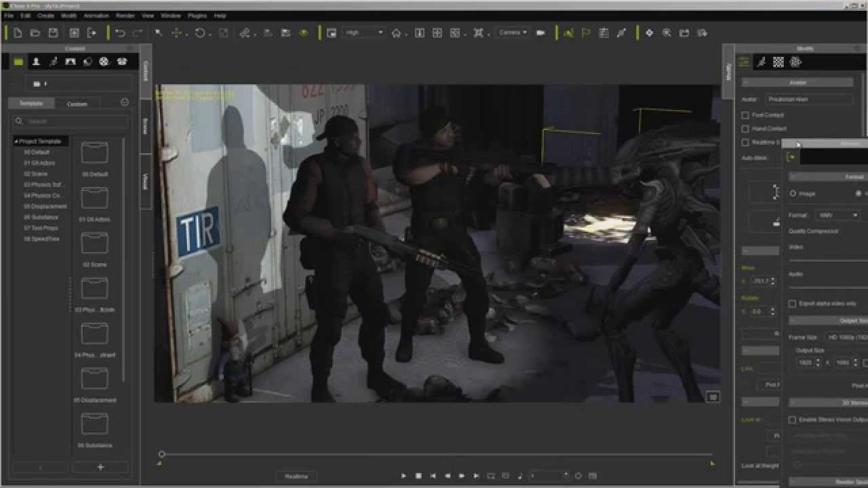The width and height of the screenshot is (868, 488).
Task: Click the zoom magnifier icon in toolbar
Action: click(x=667, y=33)
